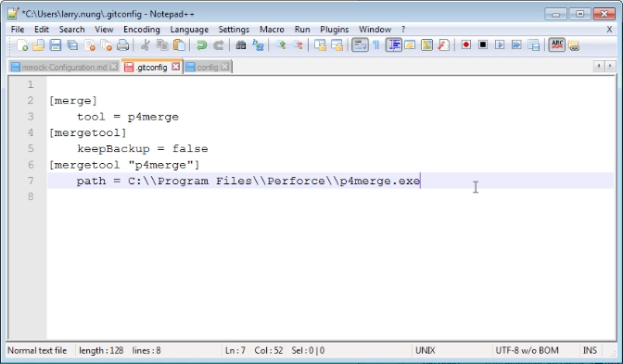Click the last toolbar icon after ABC

[573, 45]
